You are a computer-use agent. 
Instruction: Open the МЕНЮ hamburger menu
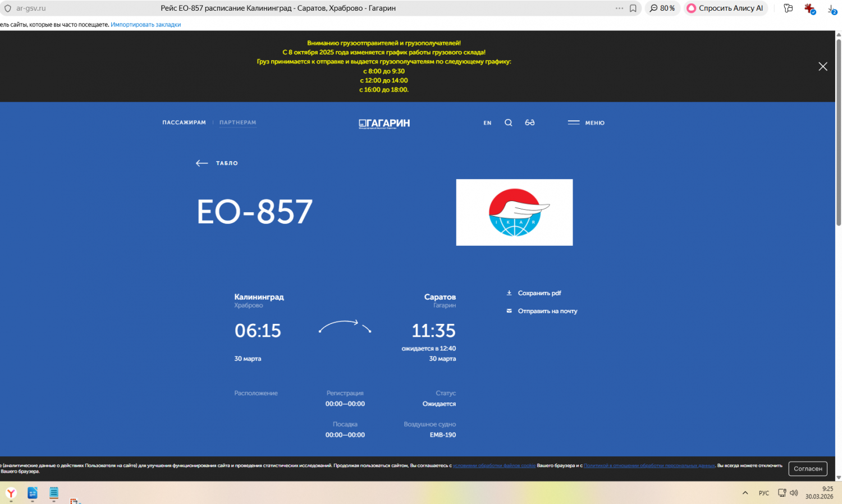586,122
